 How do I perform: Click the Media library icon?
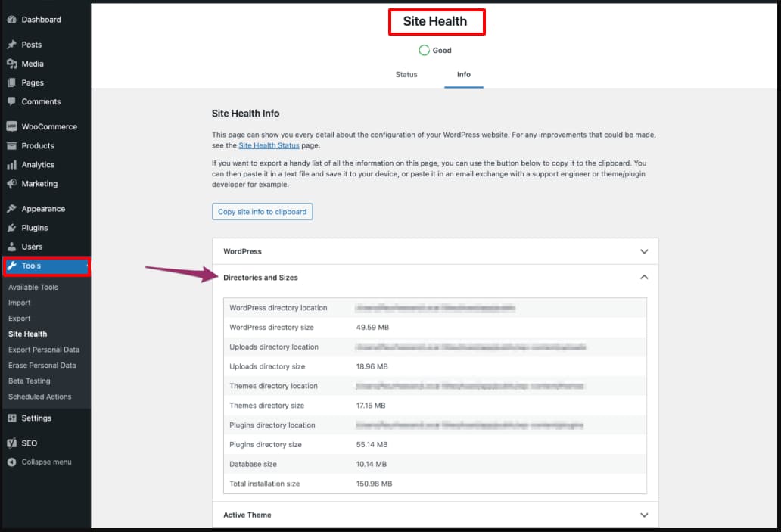point(12,64)
